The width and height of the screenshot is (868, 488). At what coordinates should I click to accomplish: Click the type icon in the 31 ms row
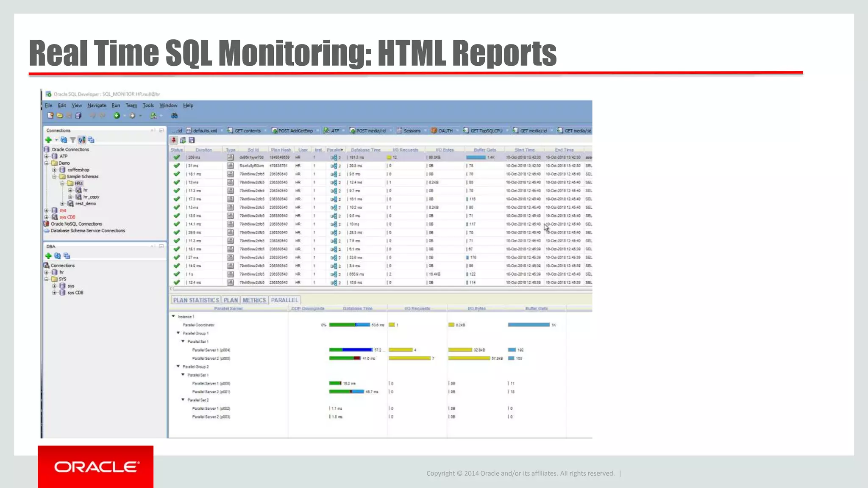(230, 166)
